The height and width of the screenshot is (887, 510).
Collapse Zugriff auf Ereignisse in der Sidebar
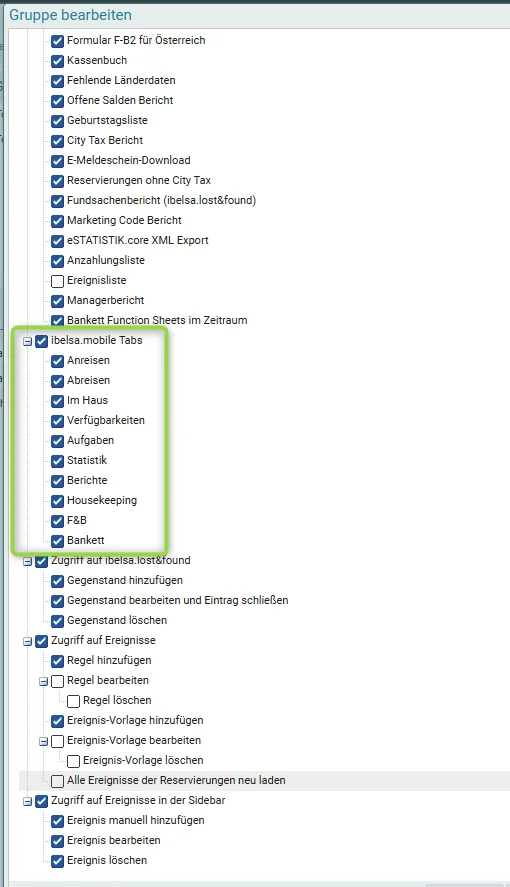point(27,802)
